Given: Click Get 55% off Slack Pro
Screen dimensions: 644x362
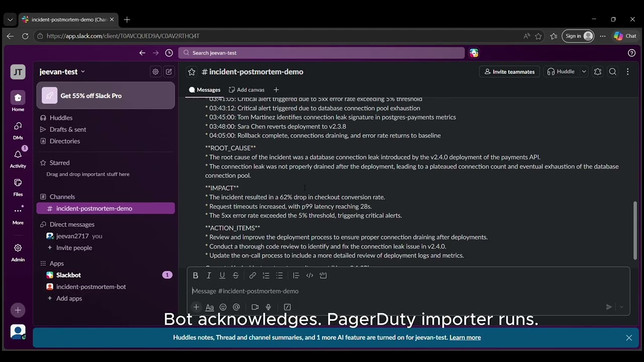Looking at the screenshot, I should [106, 96].
